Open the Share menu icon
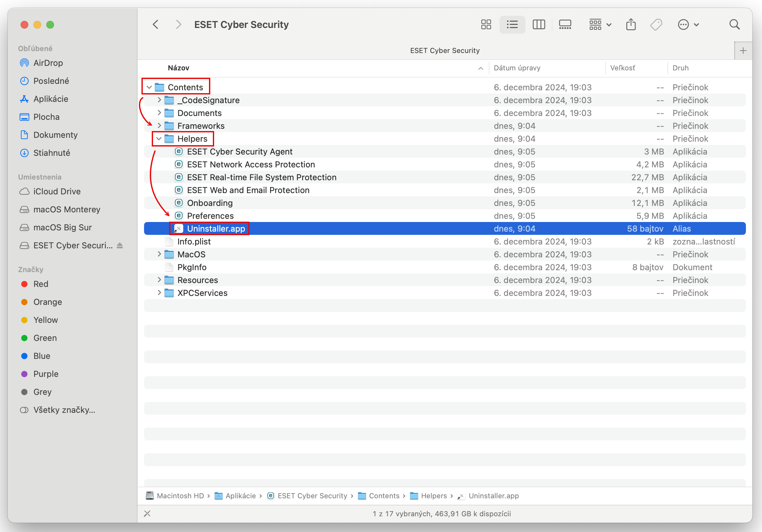Image resolution: width=762 pixels, height=532 pixels. tap(630, 24)
